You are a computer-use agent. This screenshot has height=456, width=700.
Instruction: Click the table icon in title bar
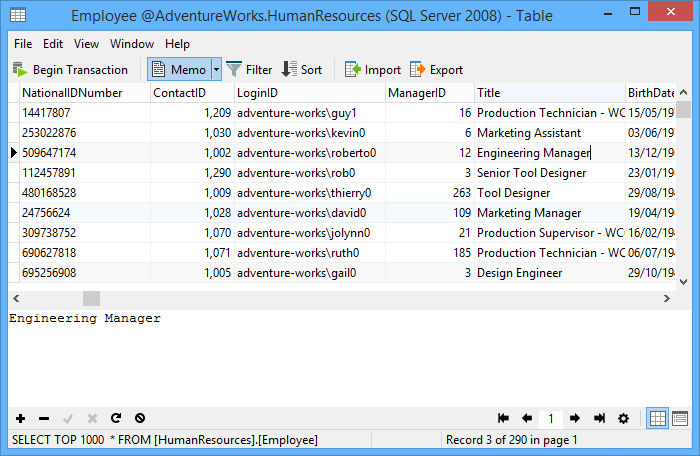tap(18, 15)
